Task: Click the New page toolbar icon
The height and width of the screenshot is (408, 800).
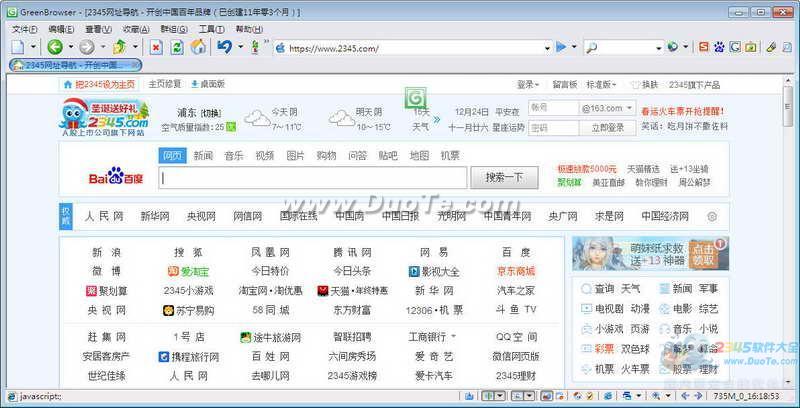Action: pyautogui.click(x=19, y=47)
